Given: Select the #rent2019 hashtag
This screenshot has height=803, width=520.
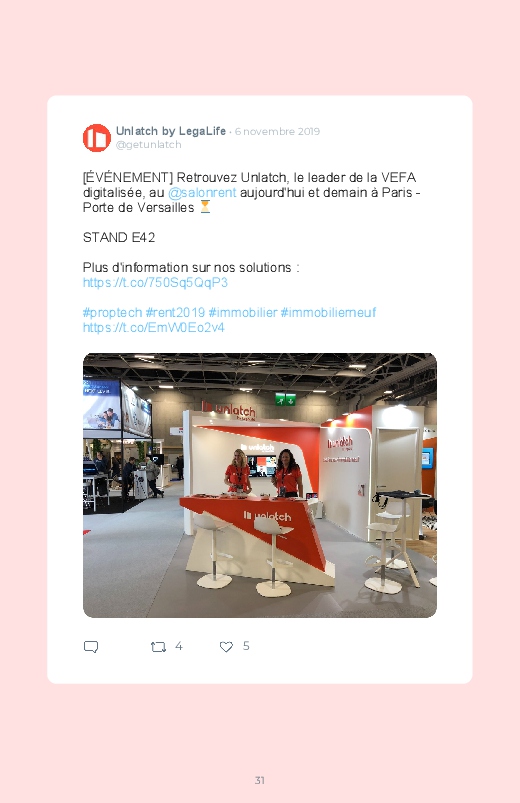Looking at the screenshot, I should click(x=175, y=312).
